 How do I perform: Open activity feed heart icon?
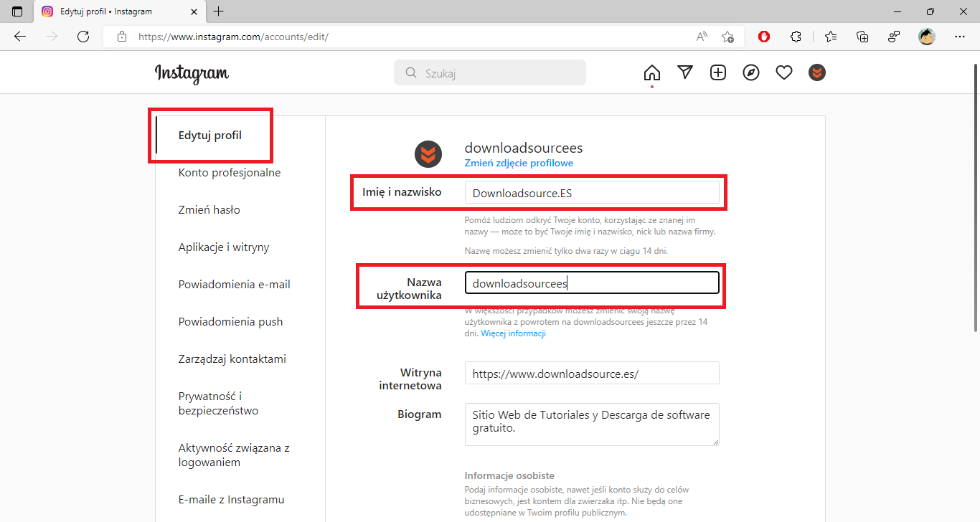pos(784,72)
